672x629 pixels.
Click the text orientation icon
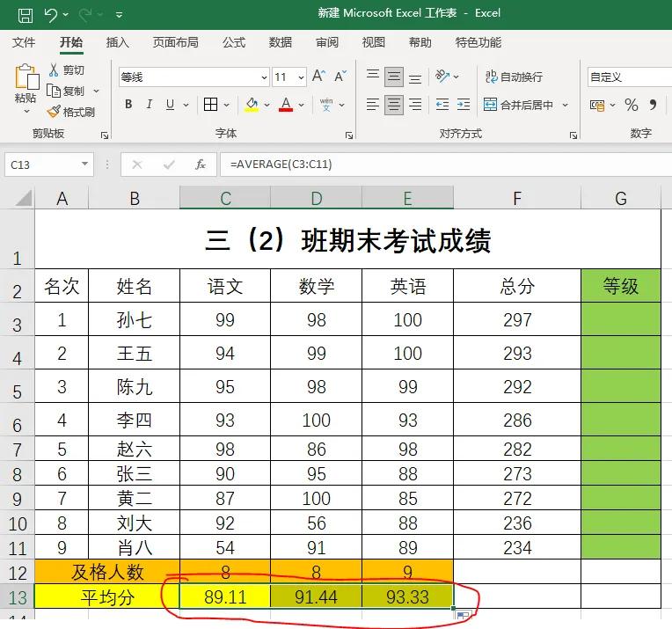(442, 77)
